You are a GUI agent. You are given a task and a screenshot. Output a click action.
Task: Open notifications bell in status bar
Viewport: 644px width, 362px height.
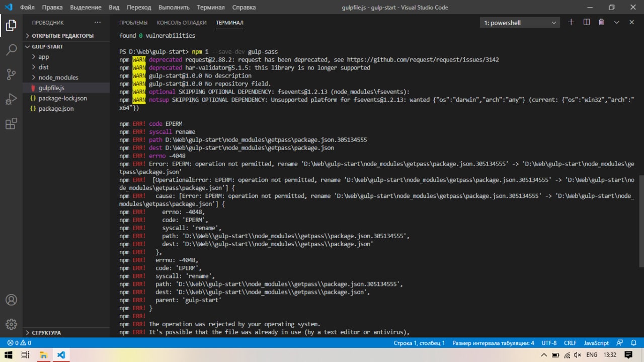pyautogui.click(x=633, y=343)
